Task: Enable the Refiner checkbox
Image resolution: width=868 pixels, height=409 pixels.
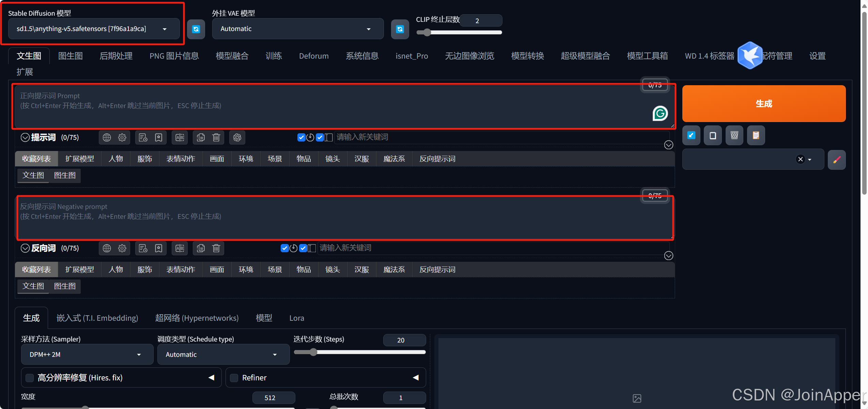Action: (234, 378)
